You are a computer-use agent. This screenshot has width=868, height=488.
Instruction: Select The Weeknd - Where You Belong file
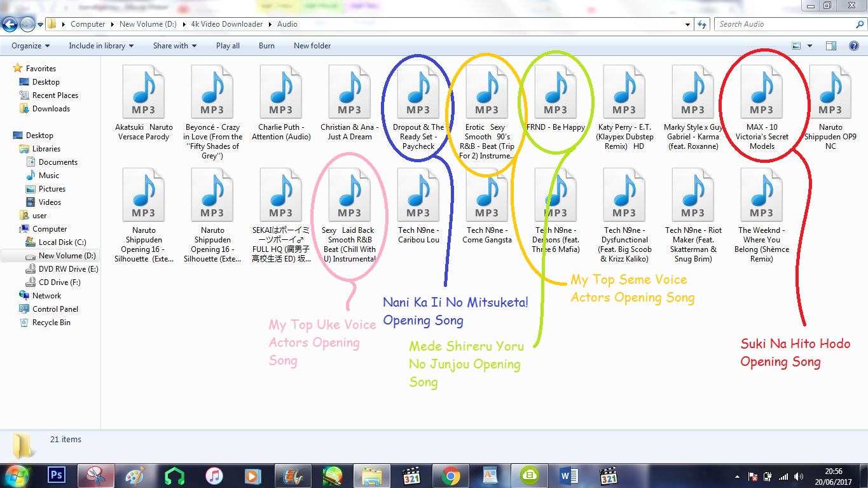[x=762, y=215]
